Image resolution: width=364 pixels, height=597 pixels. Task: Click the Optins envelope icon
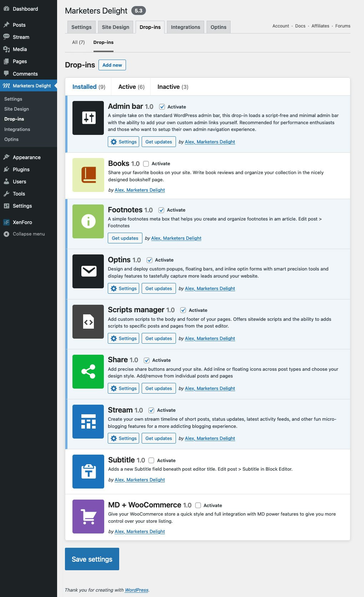point(88,271)
